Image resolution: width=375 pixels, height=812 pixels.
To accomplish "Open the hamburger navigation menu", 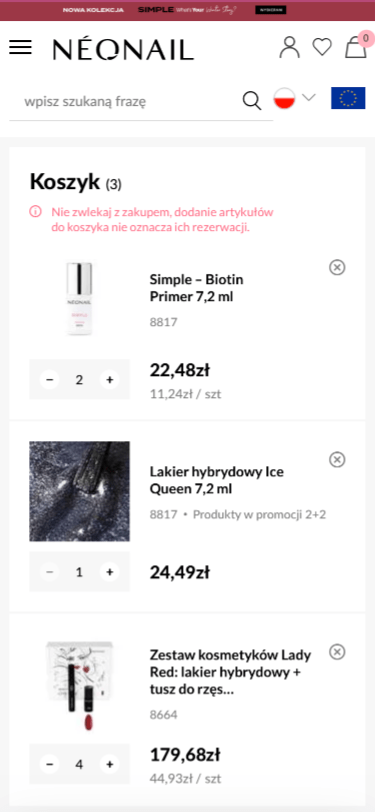I will (20, 47).
